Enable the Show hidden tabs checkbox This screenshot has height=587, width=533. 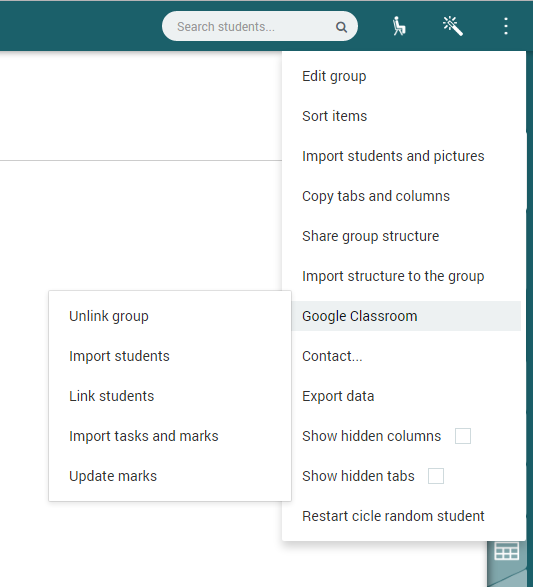(436, 476)
